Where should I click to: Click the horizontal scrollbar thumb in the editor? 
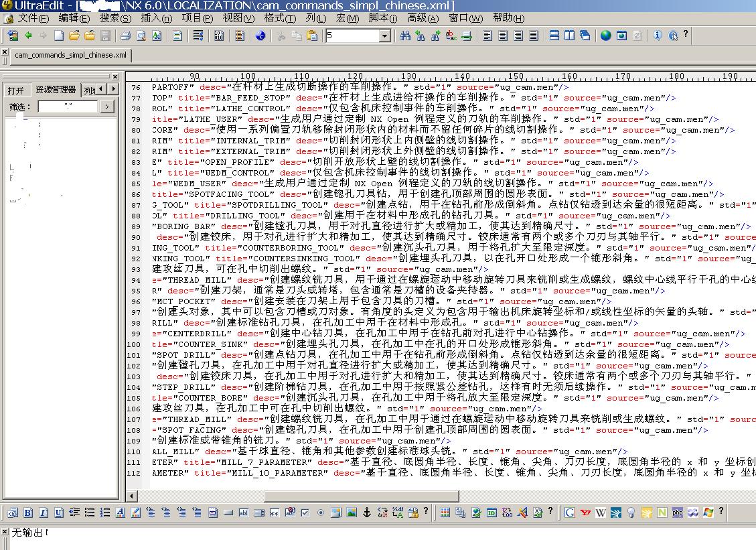362,496
